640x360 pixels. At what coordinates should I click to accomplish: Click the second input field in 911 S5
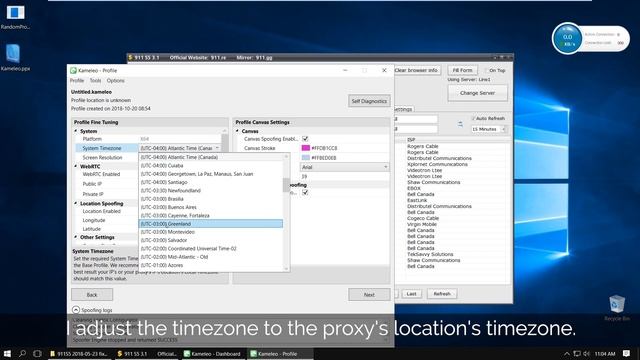coord(416,129)
